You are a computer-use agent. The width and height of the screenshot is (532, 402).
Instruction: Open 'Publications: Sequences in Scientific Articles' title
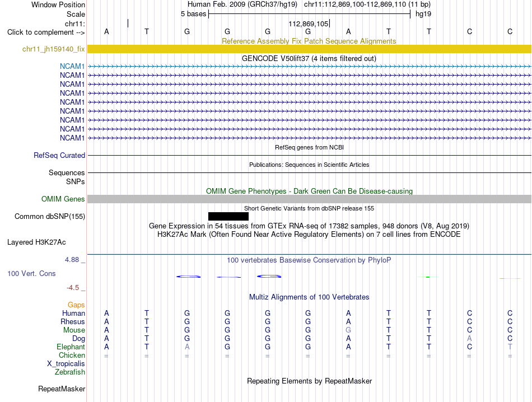[309, 165]
